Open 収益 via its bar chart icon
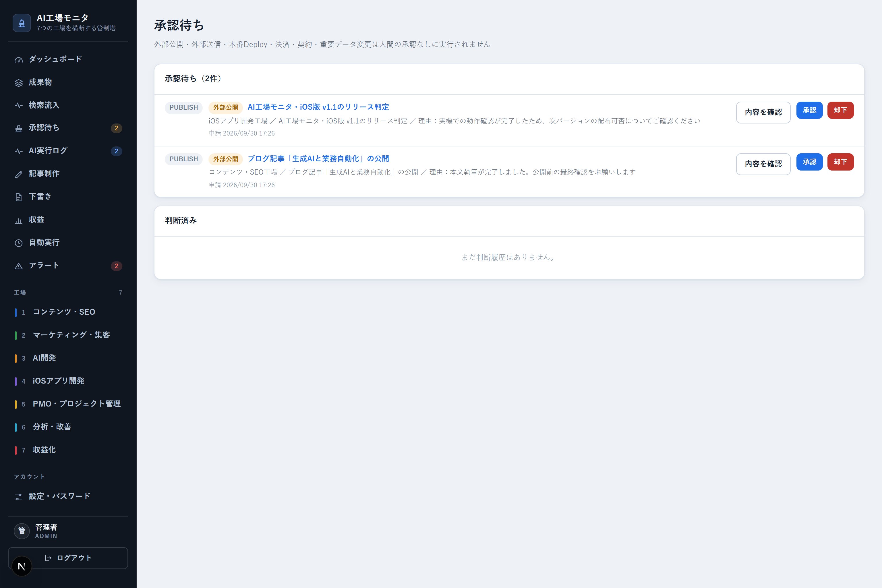 (x=18, y=220)
